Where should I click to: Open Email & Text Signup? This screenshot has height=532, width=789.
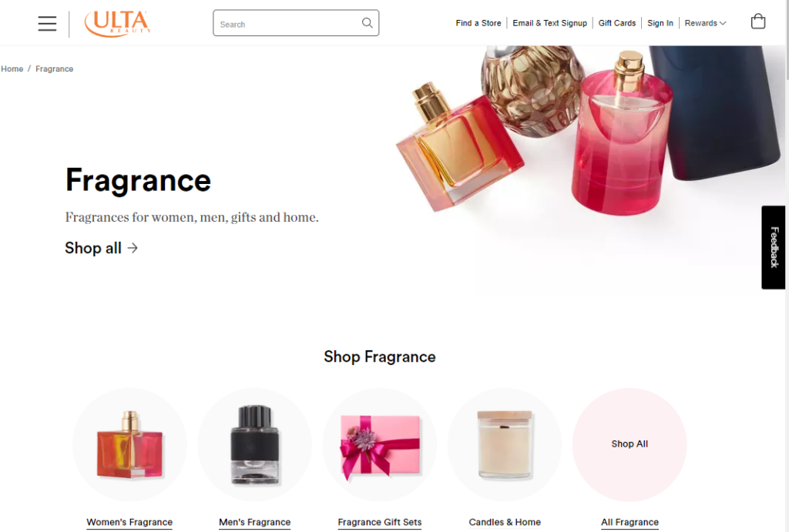point(549,23)
